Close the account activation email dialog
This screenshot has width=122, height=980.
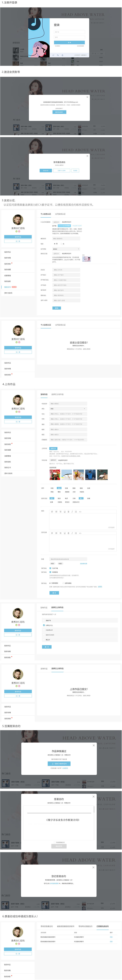pyautogui.click(x=87, y=97)
